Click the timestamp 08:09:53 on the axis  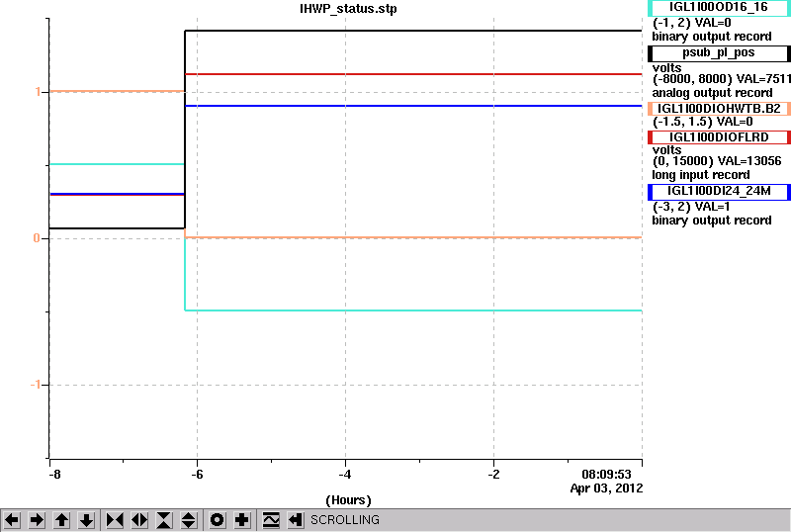[x=606, y=475]
